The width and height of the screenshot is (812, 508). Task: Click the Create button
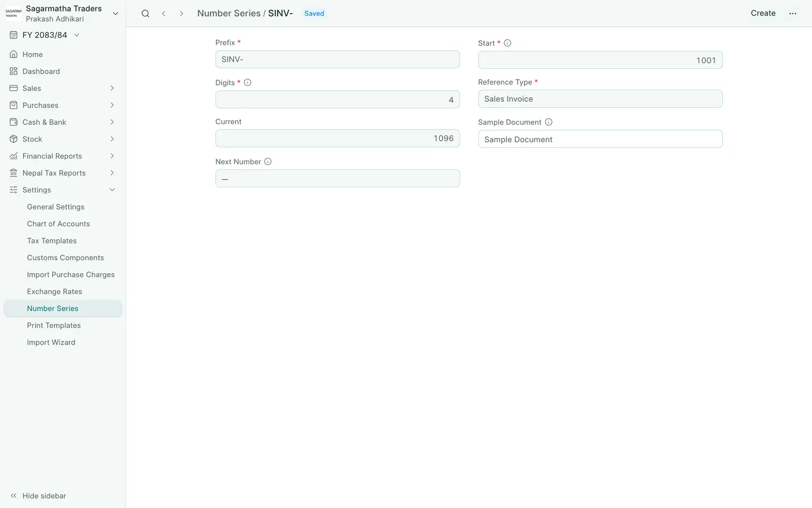point(763,13)
